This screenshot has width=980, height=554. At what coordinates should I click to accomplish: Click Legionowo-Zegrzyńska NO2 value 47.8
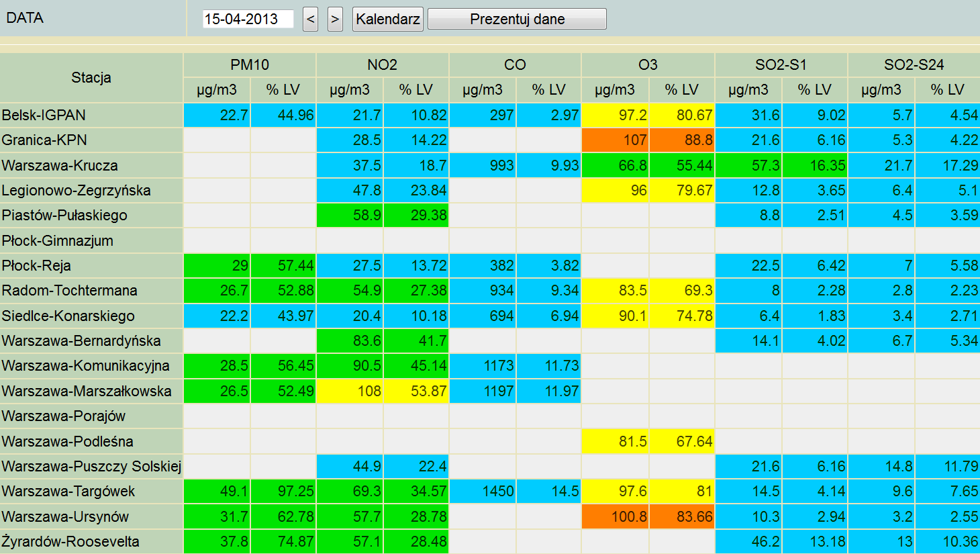coord(350,190)
